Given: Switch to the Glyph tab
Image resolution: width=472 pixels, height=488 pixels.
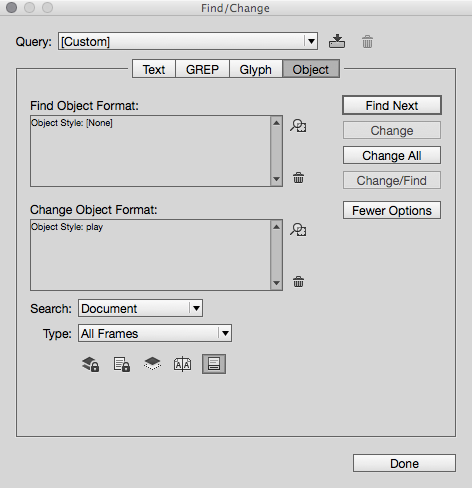Looking at the screenshot, I should pyautogui.click(x=256, y=69).
